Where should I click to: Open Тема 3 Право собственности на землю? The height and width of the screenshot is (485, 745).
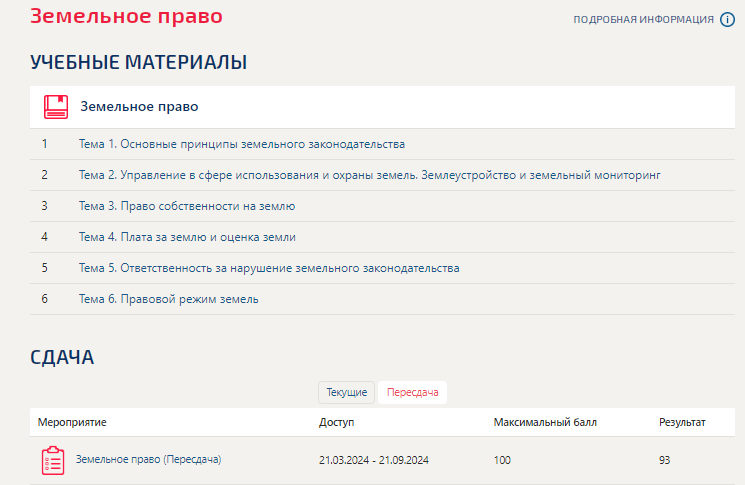(186, 206)
